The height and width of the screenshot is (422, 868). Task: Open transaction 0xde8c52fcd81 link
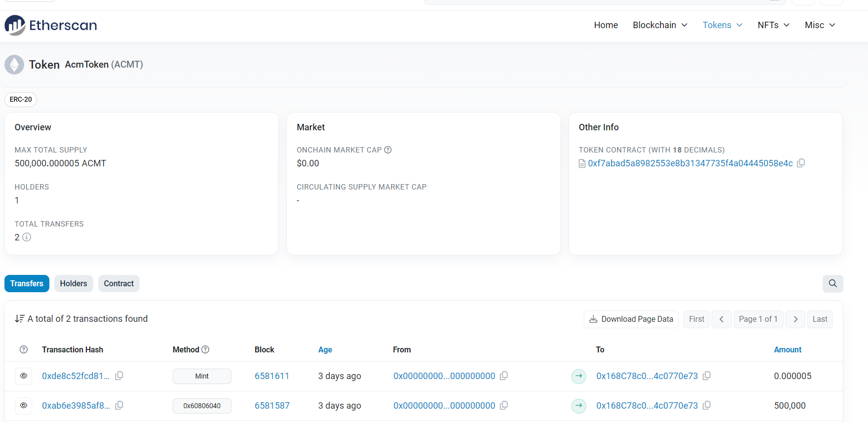tap(76, 376)
